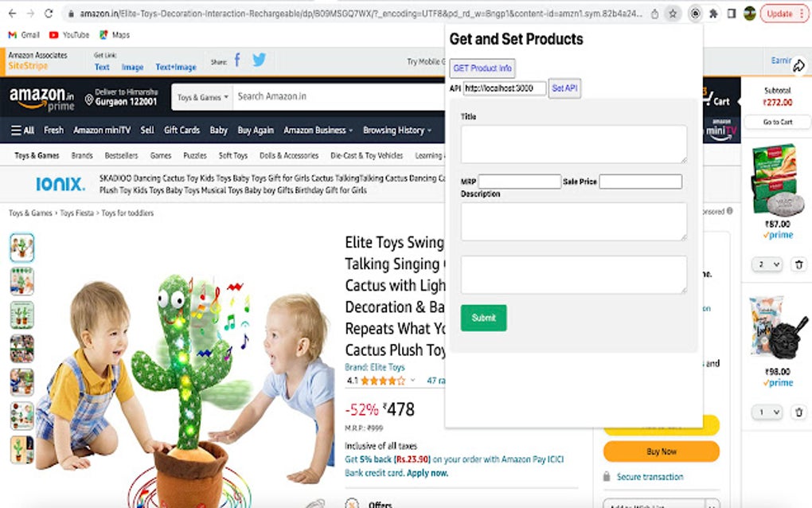Expand the Toys & Games search category dropdown

(x=202, y=97)
